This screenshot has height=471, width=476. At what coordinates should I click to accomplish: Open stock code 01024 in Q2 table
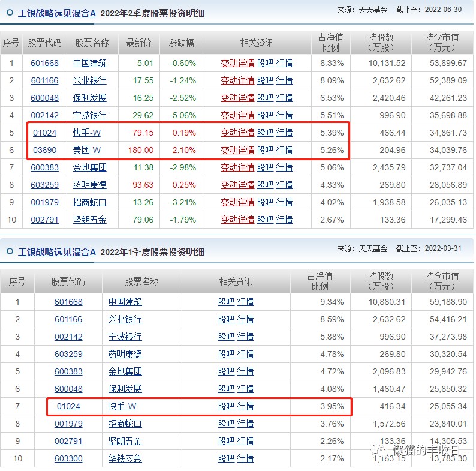point(44,133)
